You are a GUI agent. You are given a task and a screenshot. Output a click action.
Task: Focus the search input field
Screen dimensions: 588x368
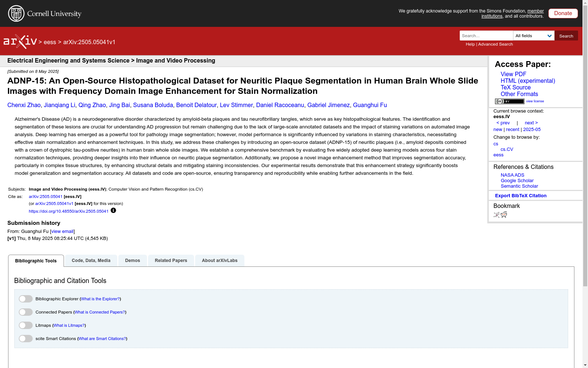click(486, 36)
